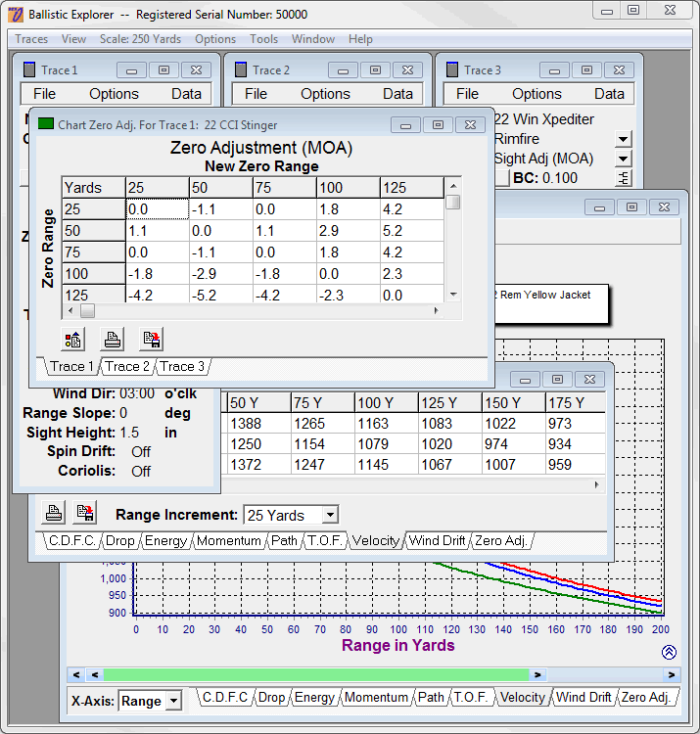The height and width of the screenshot is (734, 700).
Task: Click the outer left arrow of the green range bar
Action: (76, 674)
